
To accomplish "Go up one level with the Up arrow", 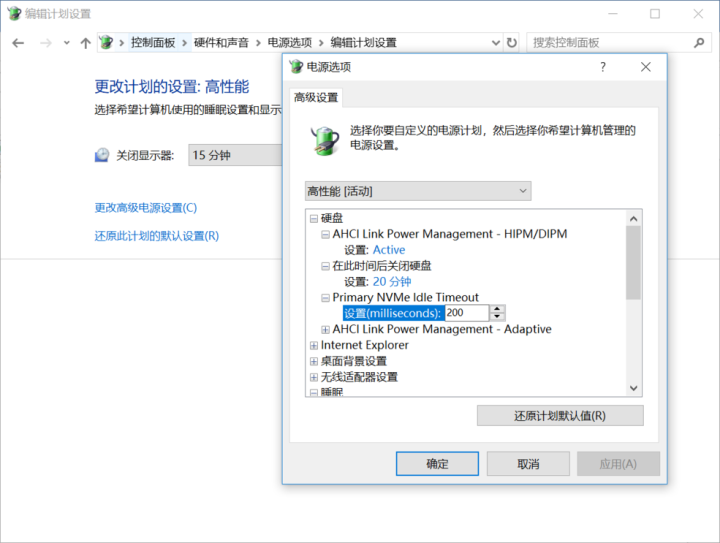I will (x=85, y=43).
